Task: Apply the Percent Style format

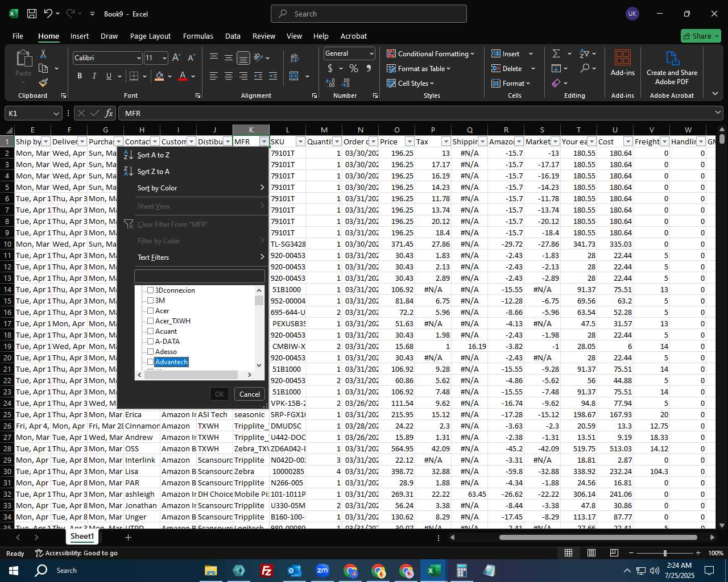Action: point(354,68)
